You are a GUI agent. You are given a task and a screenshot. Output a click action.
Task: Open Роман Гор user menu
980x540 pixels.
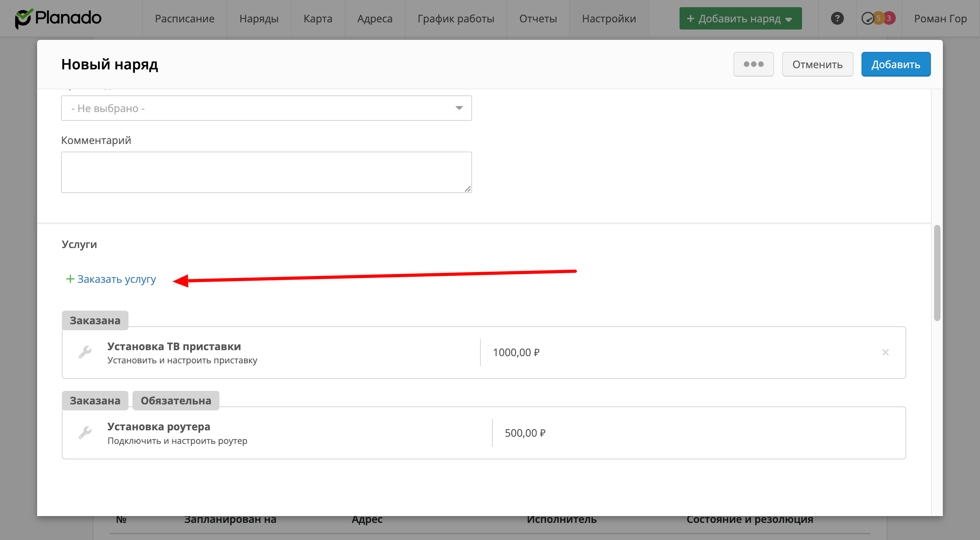coord(940,18)
